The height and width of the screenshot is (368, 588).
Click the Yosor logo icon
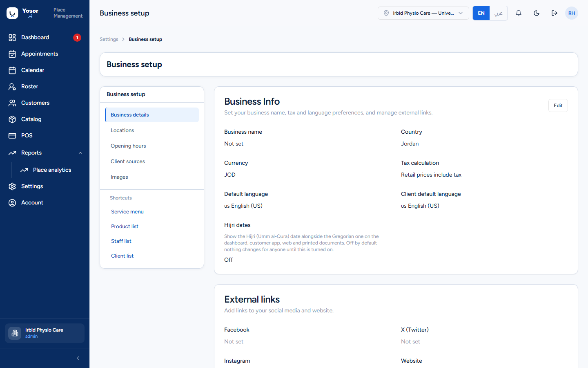[12, 13]
